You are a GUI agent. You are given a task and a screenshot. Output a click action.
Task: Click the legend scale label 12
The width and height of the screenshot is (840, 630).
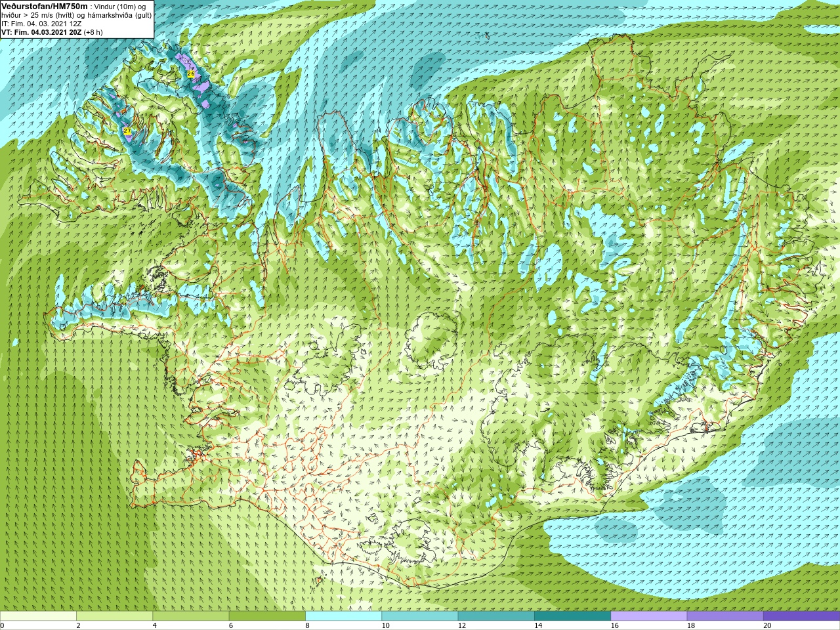[x=462, y=625]
